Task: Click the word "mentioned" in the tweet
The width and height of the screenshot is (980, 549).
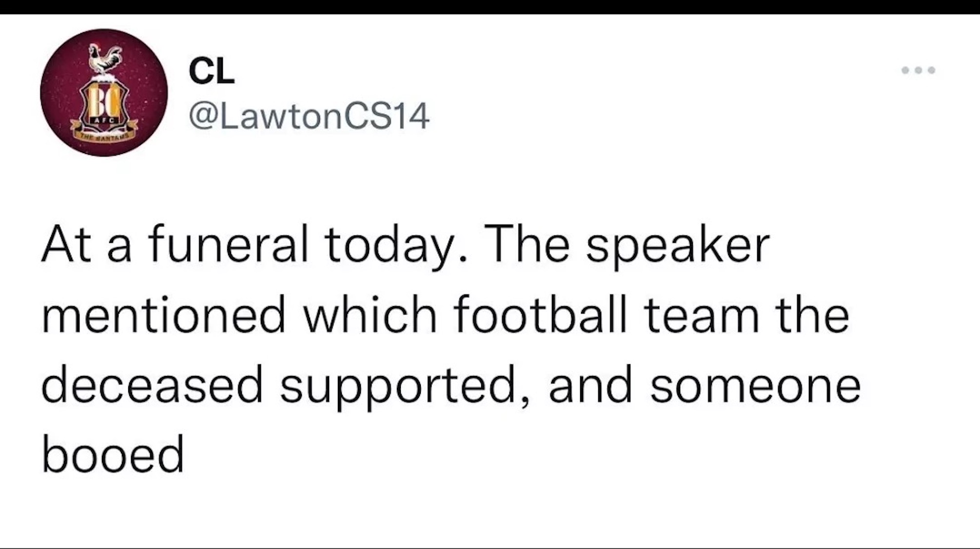Action: [x=163, y=315]
